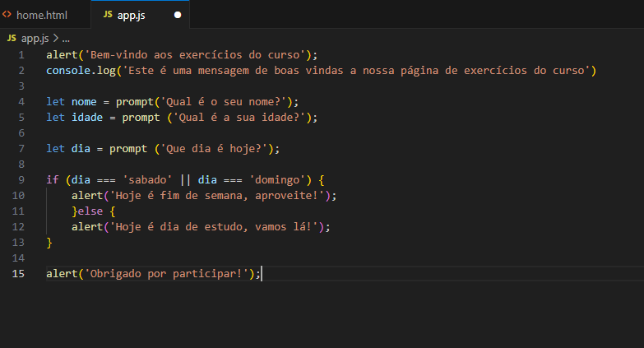Click line number 7 in the gutter
Screen dimensions: 644x348
pos(21,149)
